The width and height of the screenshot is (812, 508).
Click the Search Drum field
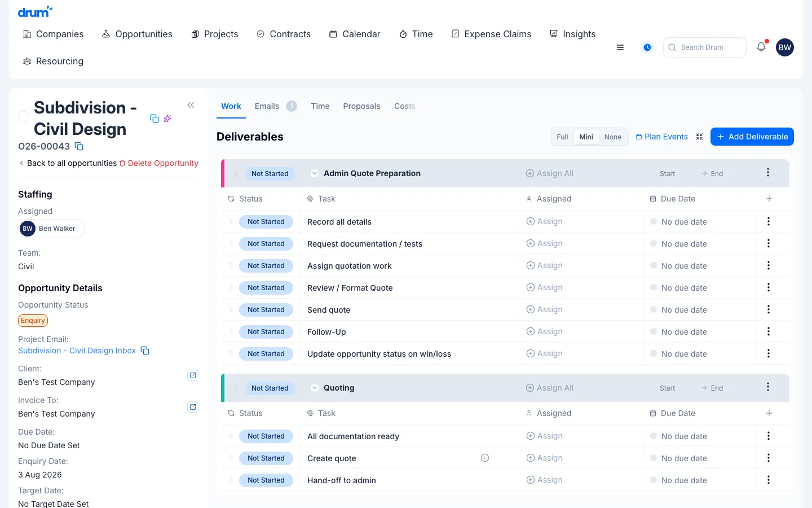[x=705, y=47]
